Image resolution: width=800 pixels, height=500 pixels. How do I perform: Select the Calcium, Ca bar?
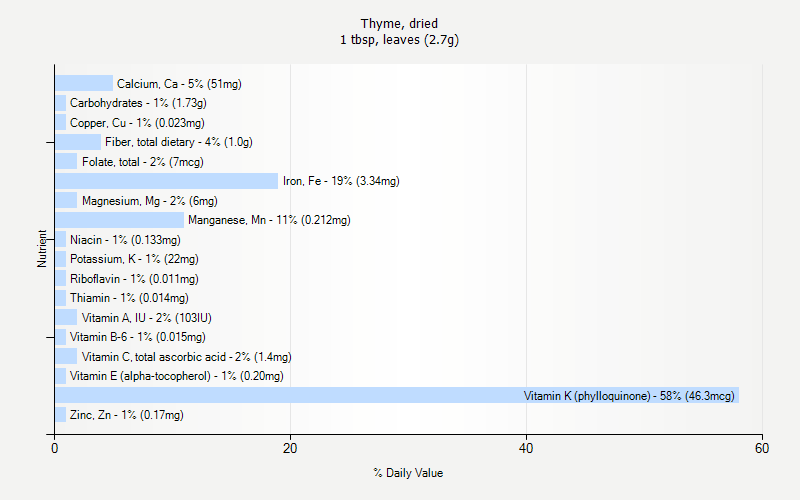pyautogui.click(x=84, y=83)
